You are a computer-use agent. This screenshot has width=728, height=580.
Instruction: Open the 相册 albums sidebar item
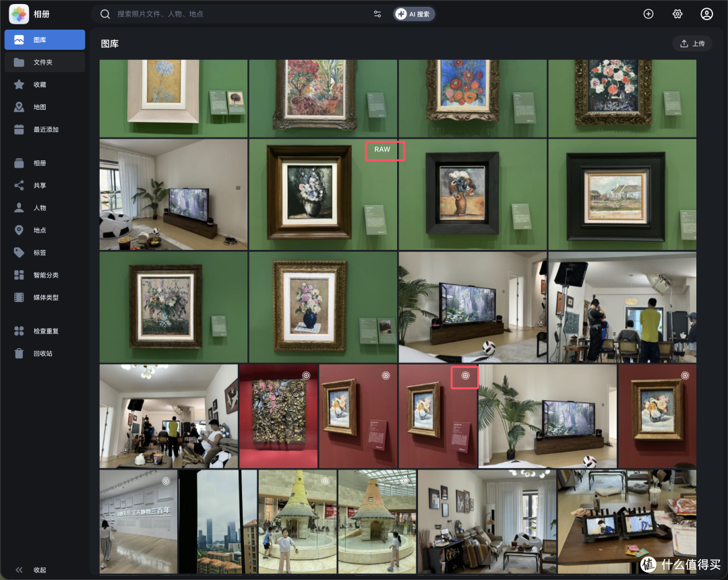[x=44, y=163]
